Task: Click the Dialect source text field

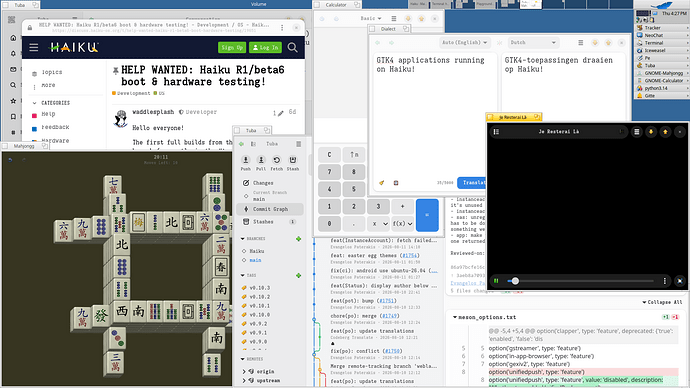Action: [435, 114]
